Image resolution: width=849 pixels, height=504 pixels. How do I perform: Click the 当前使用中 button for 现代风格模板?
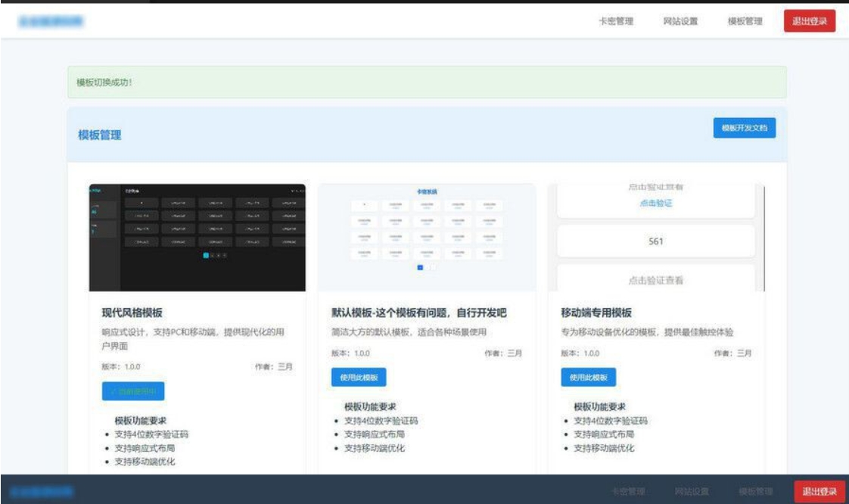pyautogui.click(x=133, y=391)
